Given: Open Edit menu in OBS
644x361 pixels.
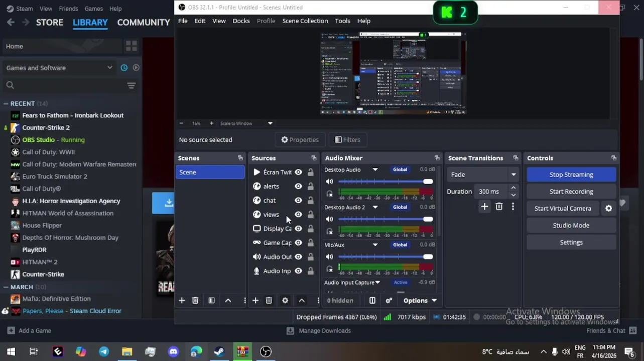Looking at the screenshot, I should tap(200, 21).
